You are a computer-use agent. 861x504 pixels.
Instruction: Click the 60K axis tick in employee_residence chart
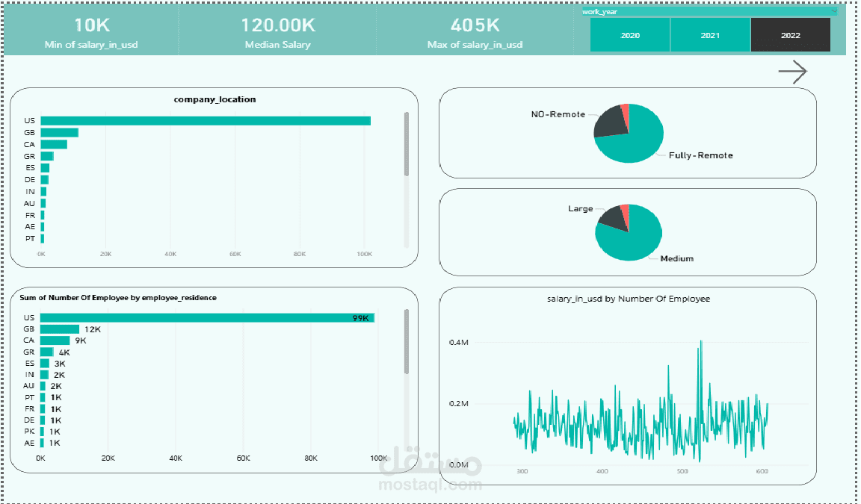tap(243, 458)
